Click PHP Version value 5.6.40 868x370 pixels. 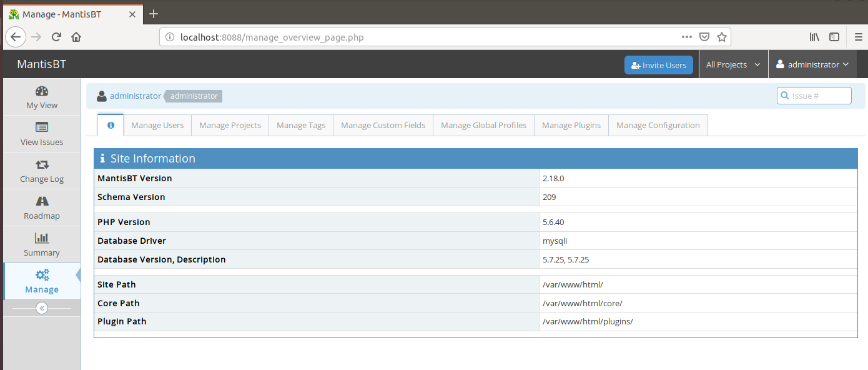(553, 222)
